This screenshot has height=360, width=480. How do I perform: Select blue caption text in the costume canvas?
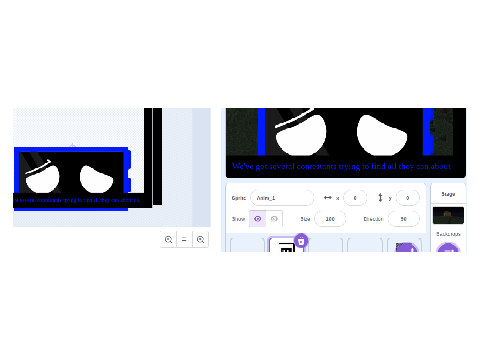click(x=77, y=200)
